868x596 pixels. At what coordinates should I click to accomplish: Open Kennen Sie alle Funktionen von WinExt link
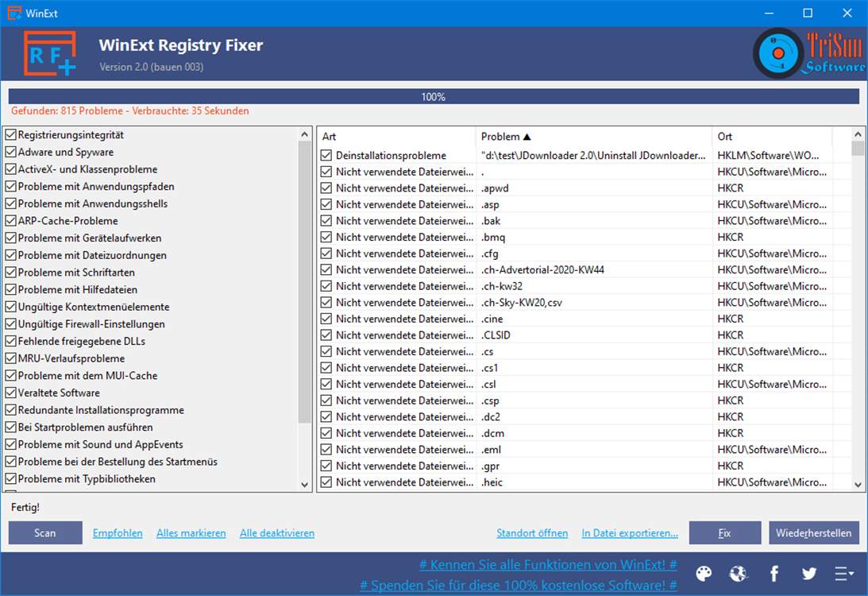548,565
